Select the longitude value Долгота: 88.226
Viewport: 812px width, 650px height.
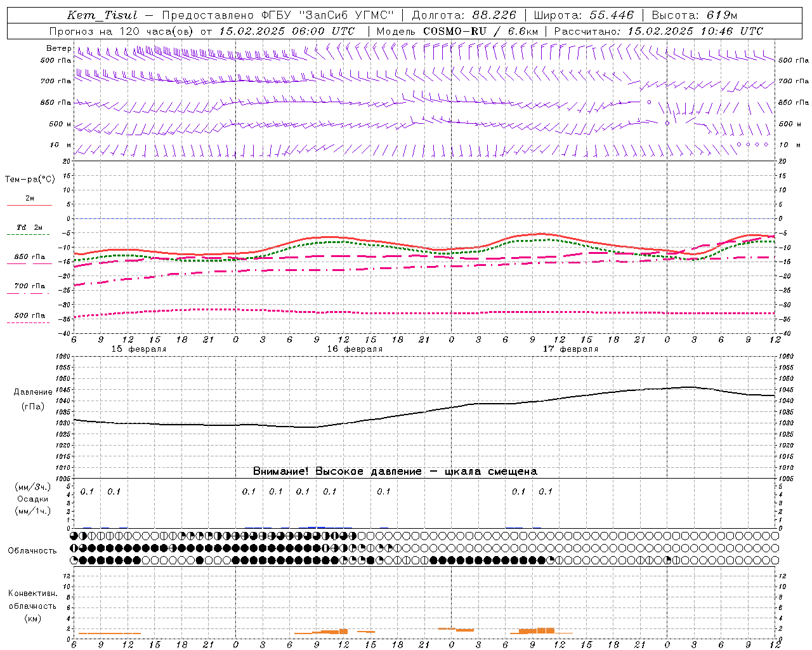[x=464, y=15]
